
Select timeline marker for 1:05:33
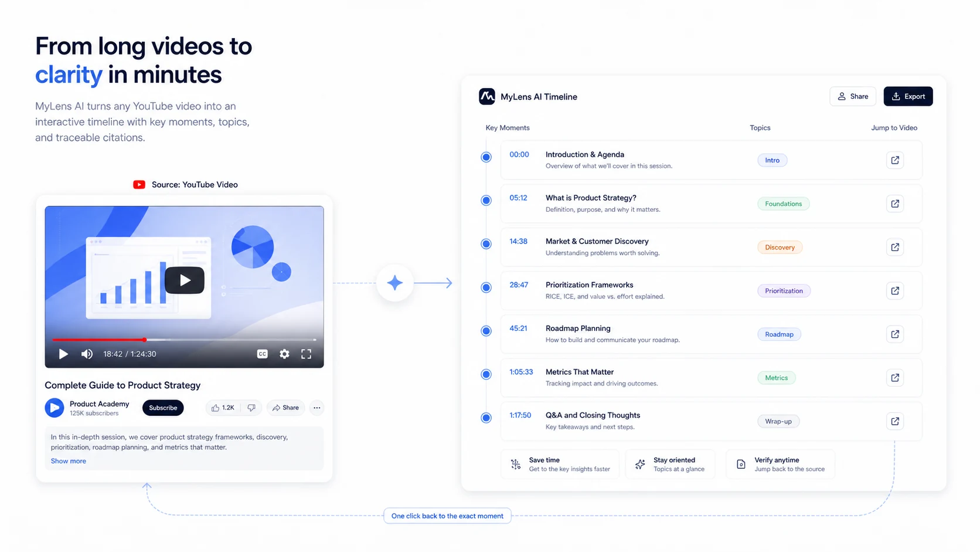[486, 374]
